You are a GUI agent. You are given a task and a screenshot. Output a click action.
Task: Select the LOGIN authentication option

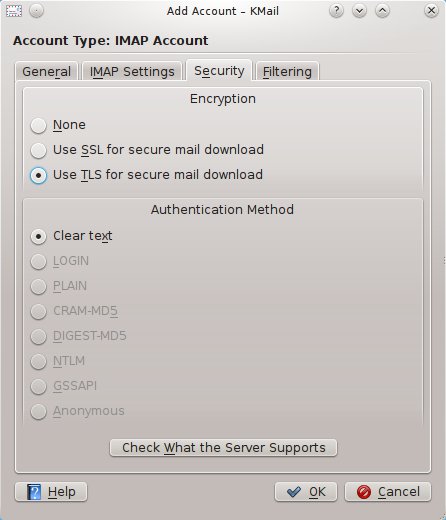point(60,261)
